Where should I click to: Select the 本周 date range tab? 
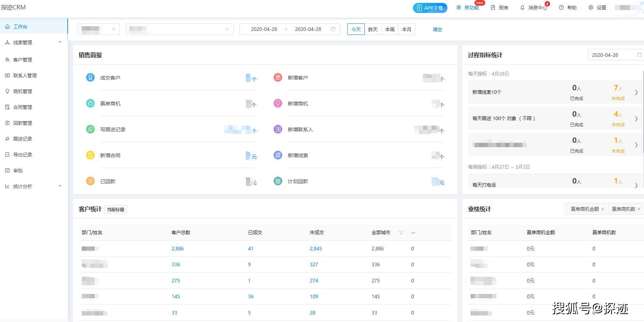(390, 29)
